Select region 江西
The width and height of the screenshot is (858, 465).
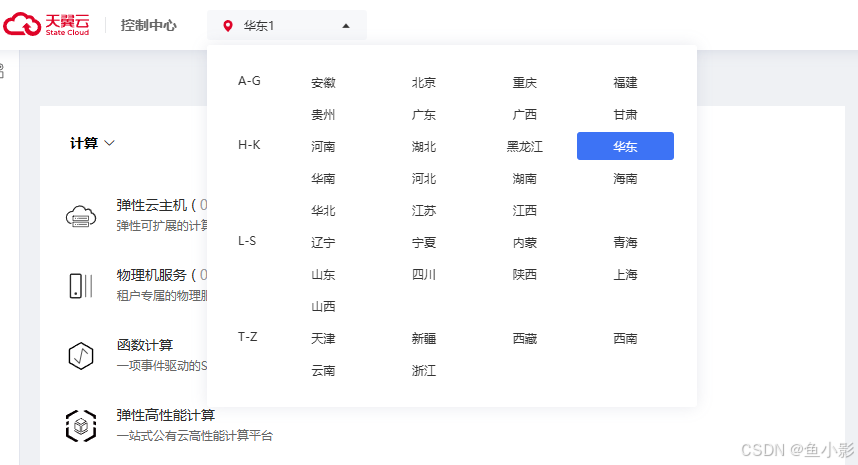[525, 211]
